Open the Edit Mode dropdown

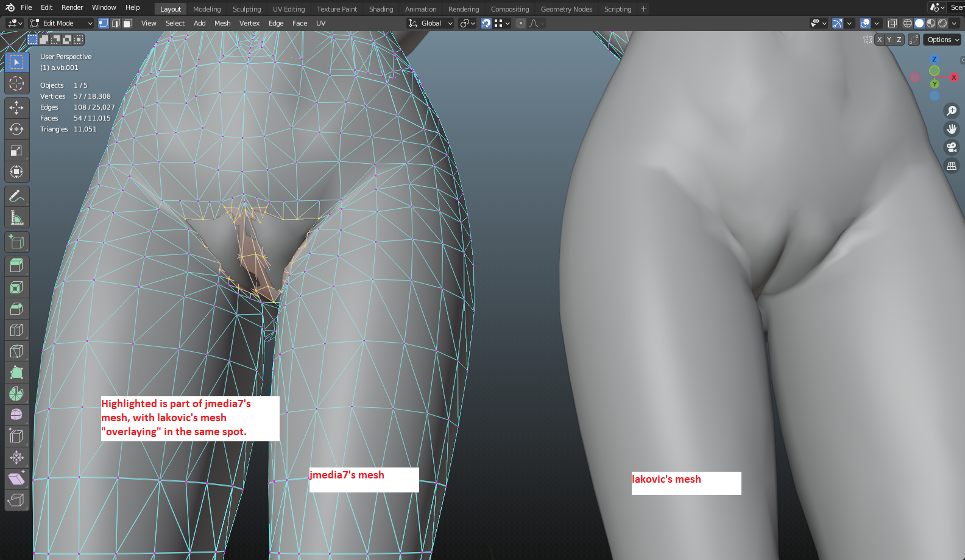coord(61,23)
